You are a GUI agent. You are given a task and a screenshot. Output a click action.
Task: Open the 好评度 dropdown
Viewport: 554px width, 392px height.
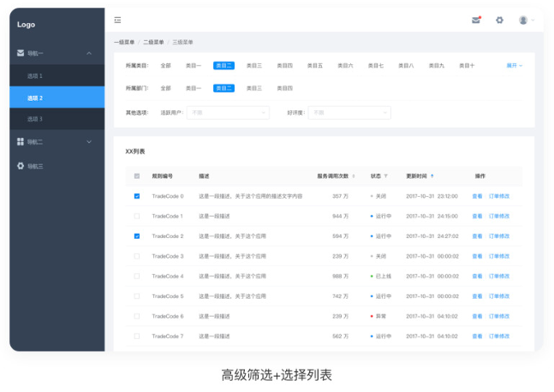[349, 113]
